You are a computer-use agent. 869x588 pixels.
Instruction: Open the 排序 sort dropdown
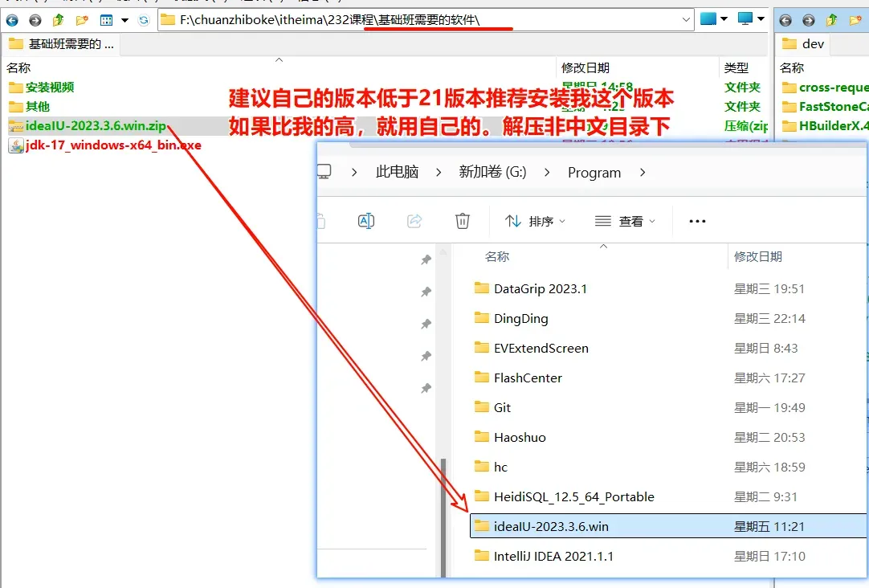535,221
